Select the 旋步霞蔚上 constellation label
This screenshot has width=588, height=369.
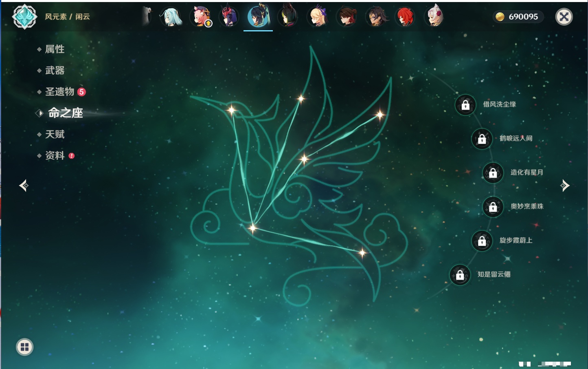point(516,240)
